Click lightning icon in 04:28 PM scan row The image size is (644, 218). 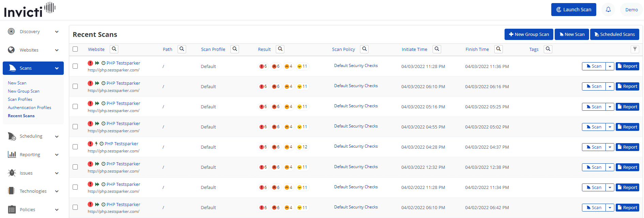[x=96, y=144]
